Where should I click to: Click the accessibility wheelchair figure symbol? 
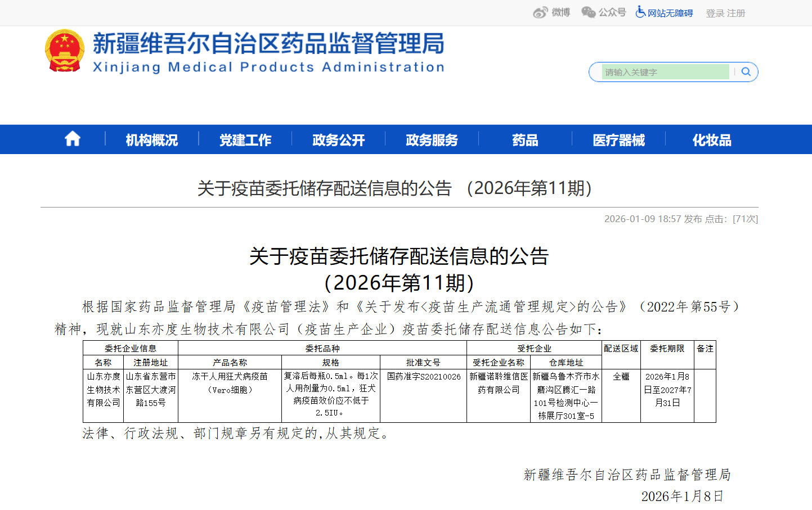tap(640, 12)
